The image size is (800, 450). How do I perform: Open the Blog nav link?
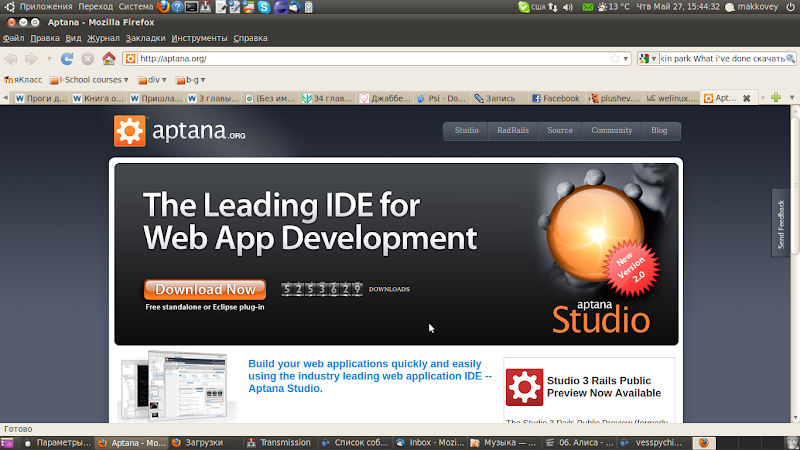click(x=659, y=131)
